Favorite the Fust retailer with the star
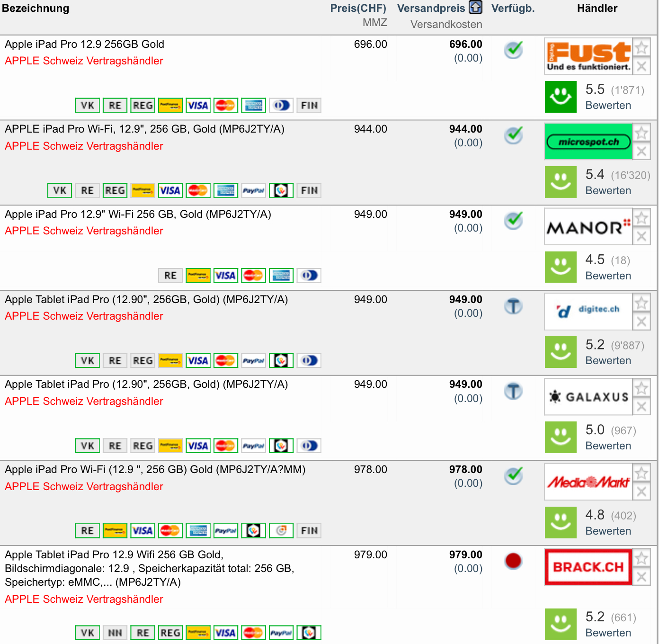This screenshot has height=644, width=659. pos(641,47)
